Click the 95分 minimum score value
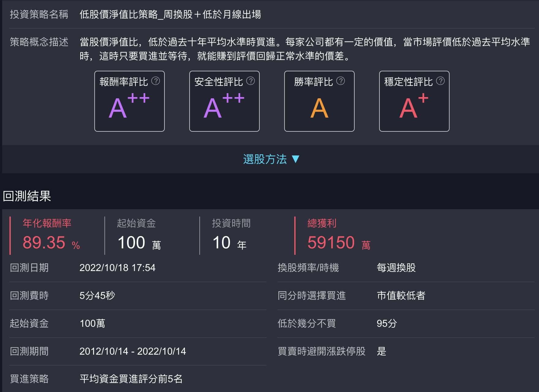Image resolution: width=539 pixels, height=392 pixels. click(x=386, y=323)
